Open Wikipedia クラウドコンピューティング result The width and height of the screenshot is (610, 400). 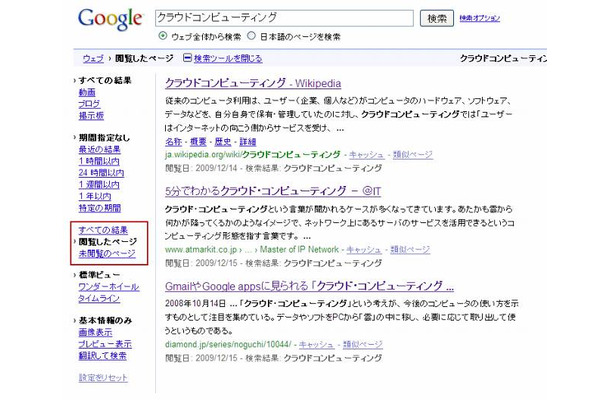coord(253,83)
